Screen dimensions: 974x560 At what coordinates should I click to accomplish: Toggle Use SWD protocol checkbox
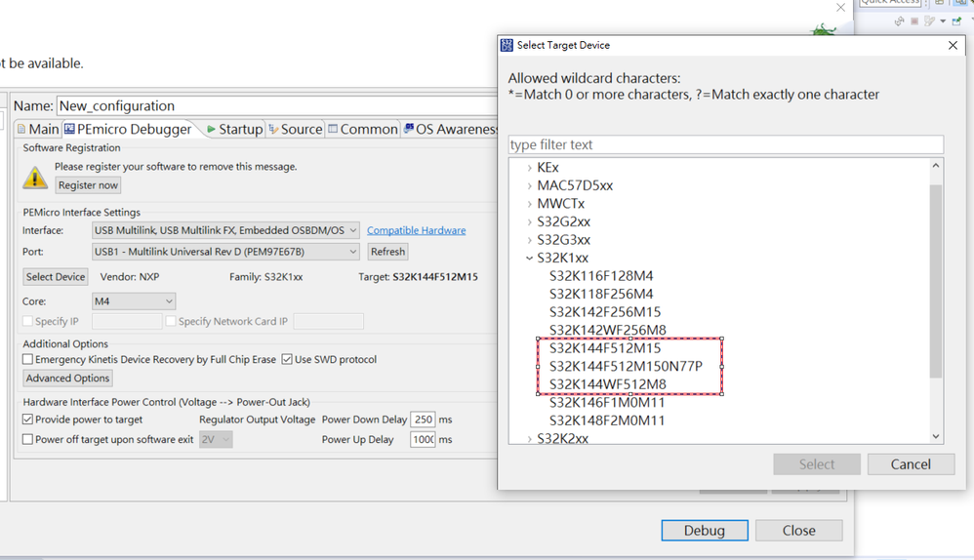(287, 359)
